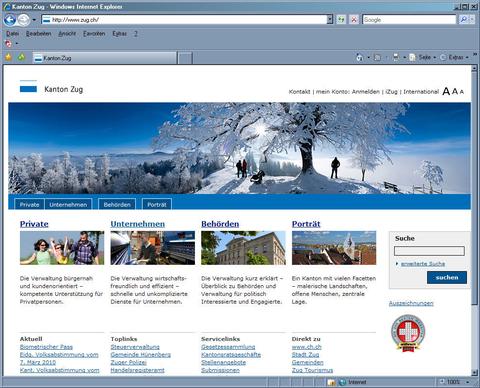Click the magnifier search icon in toolbar

463,20
